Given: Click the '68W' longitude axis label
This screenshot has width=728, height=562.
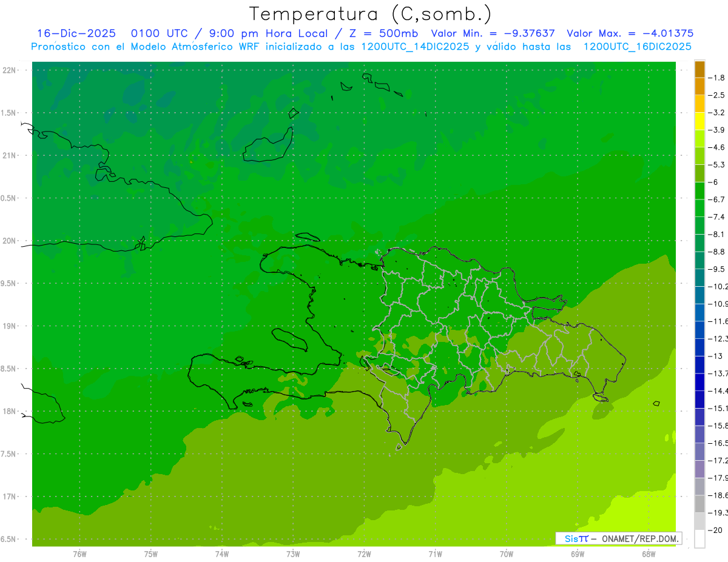Looking at the screenshot, I should pos(649,554).
